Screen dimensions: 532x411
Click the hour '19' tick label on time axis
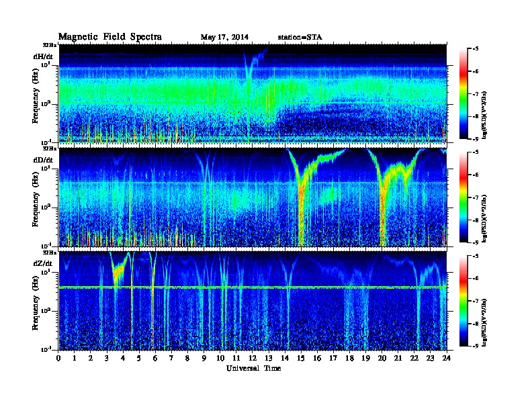(x=365, y=358)
